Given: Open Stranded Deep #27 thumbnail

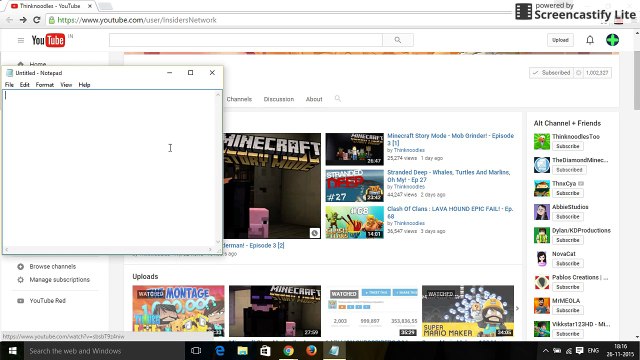Looking at the screenshot, I should click(x=355, y=186).
